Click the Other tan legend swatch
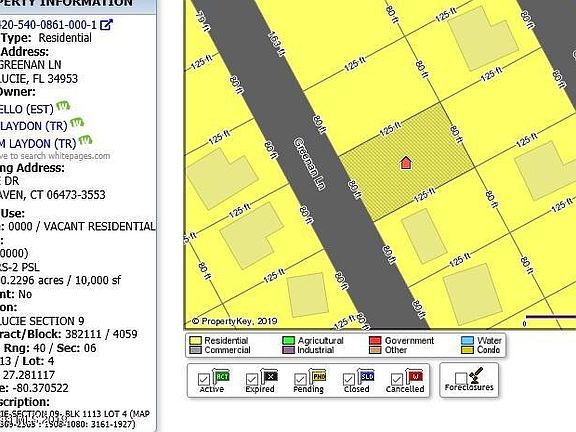 click(x=375, y=350)
